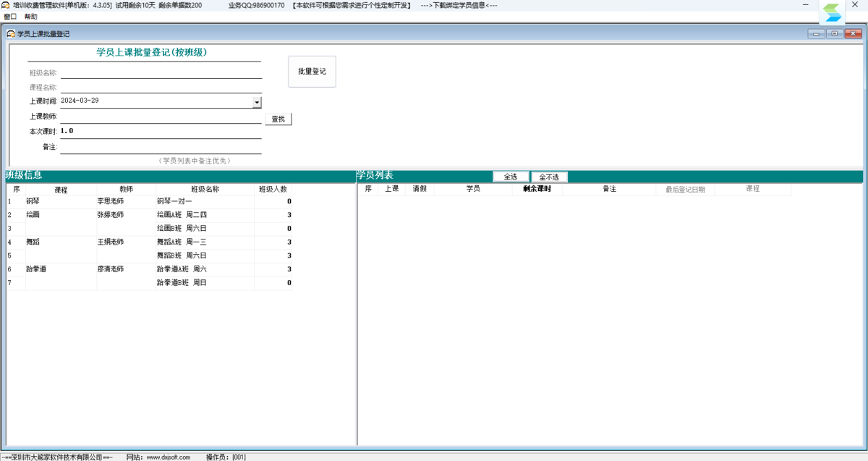This screenshot has width=868, height=461.
Task: Open the 帮助 menu
Action: [x=31, y=16]
